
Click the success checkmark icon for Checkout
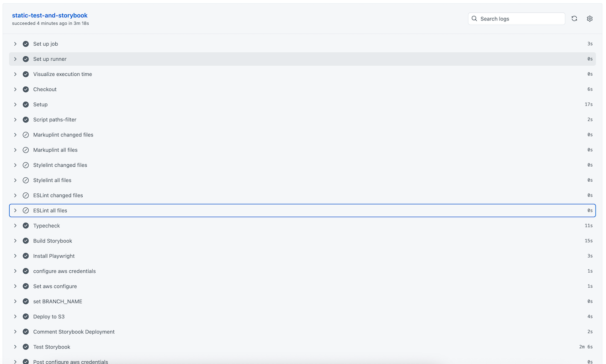coord(26,90)
